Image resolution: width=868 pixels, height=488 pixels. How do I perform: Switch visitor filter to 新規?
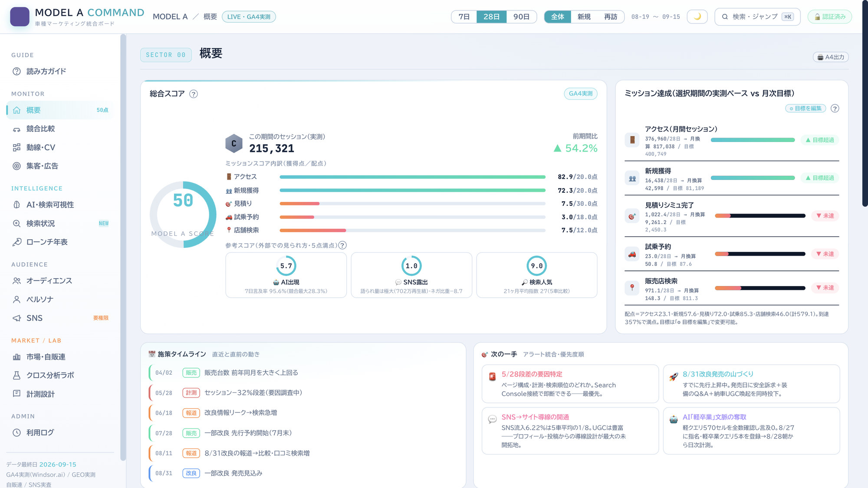pos(584,16)
